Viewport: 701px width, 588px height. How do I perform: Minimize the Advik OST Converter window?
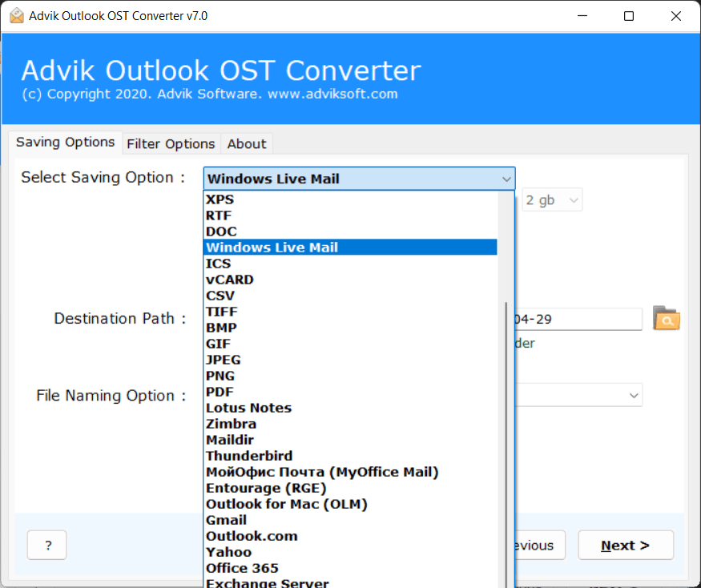click(x=582, y=16)
